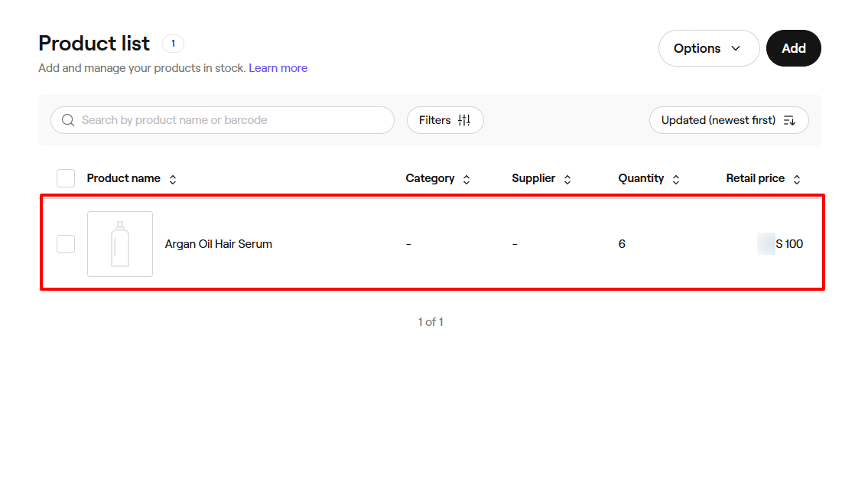Click the product search input field
868x482 pixels.
pos(222,120)
